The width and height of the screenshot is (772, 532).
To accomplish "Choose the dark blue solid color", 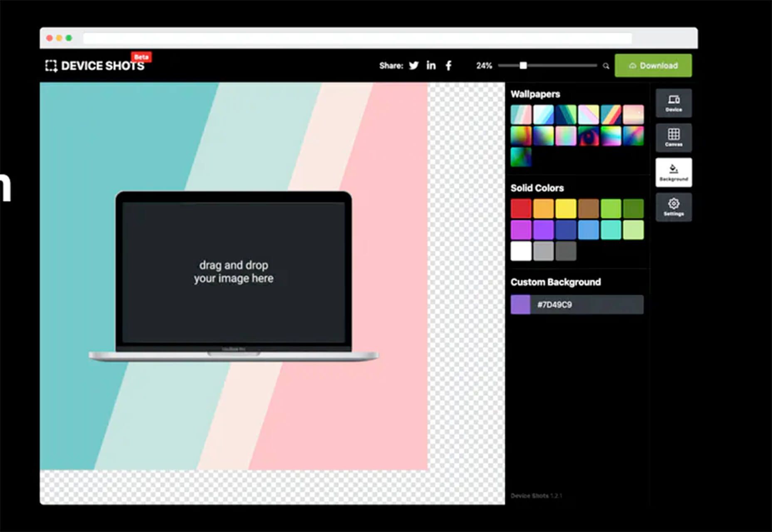I will [566, 230].
